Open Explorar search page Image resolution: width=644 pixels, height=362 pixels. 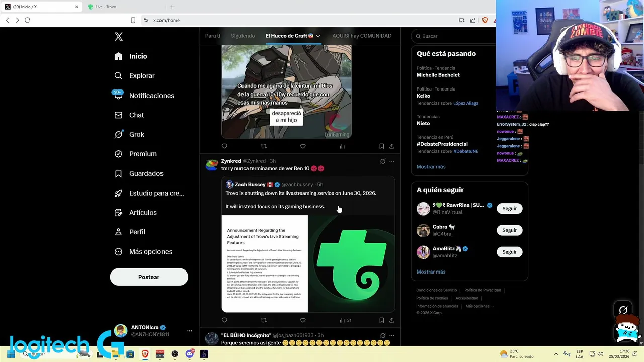tap(134, 76)
